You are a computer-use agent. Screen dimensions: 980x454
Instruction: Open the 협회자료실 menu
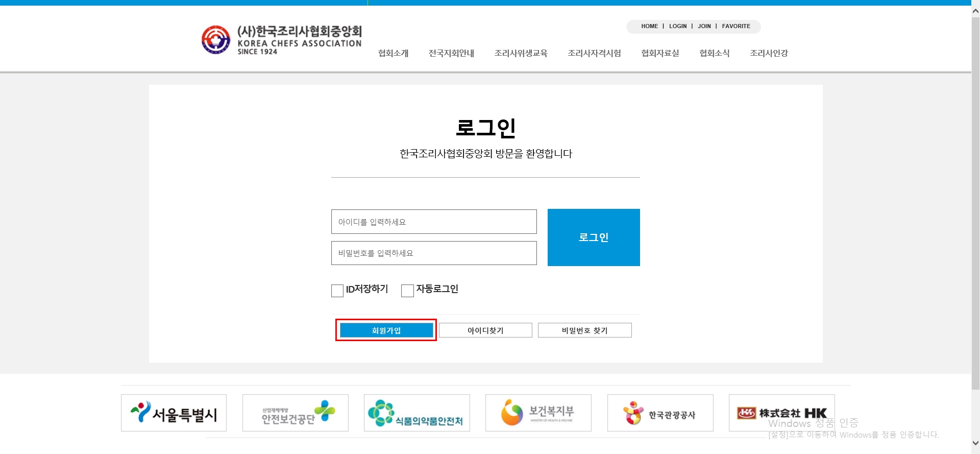click(660, 53)
